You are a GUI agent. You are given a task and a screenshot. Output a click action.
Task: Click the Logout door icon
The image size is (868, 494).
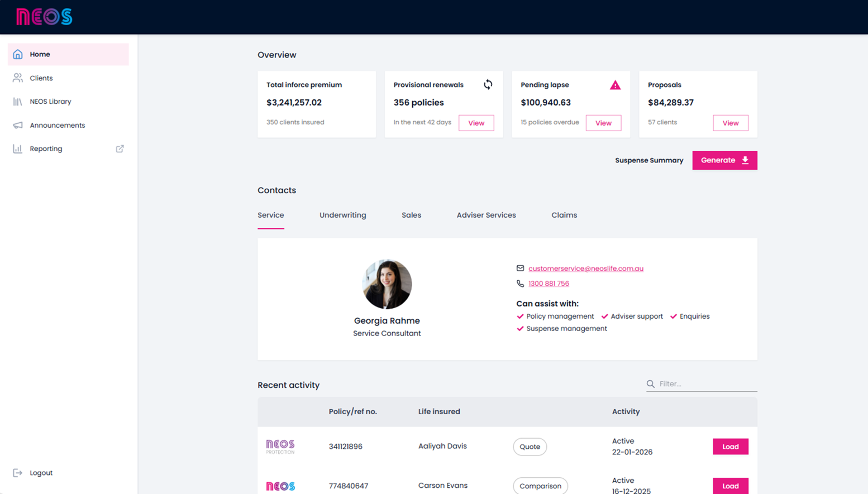(x=18, y=473)
